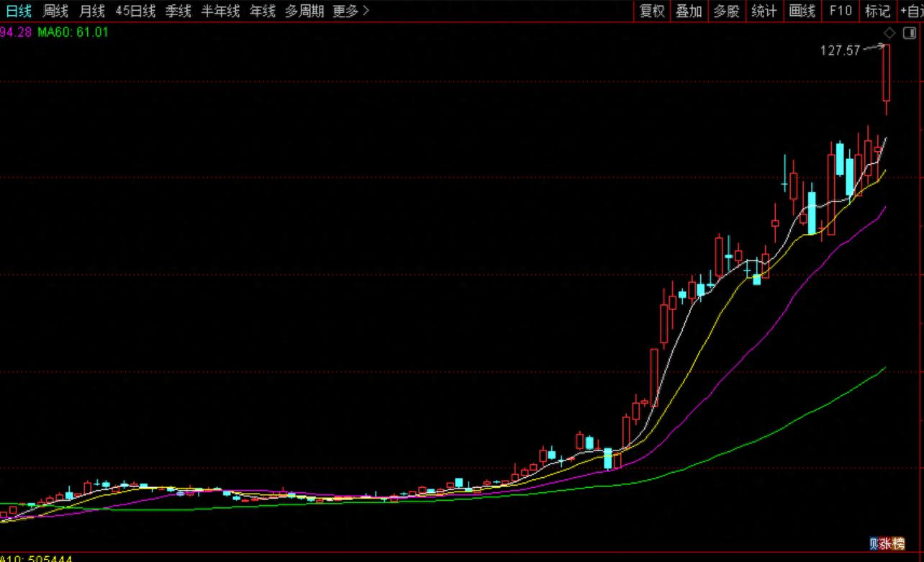Select the 日线 daily chart tab
Screen dimensions: 924x562
tap(19, 11)
